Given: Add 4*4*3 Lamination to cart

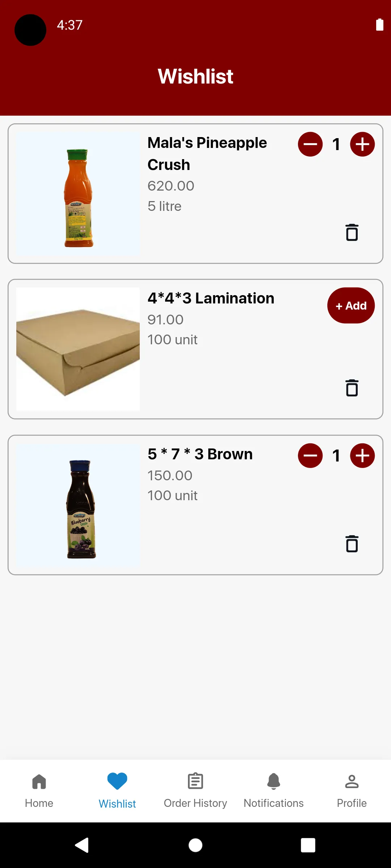Looking at the screenshot, I should coord(351,306).
